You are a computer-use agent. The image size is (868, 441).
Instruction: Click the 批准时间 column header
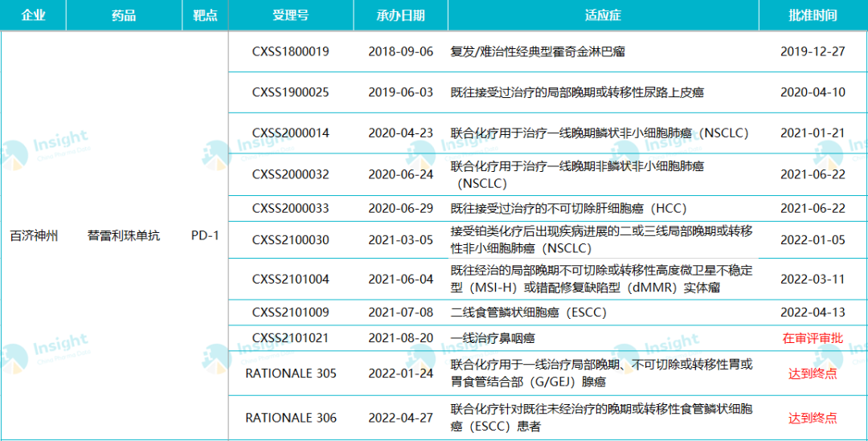tap(813, 15)
